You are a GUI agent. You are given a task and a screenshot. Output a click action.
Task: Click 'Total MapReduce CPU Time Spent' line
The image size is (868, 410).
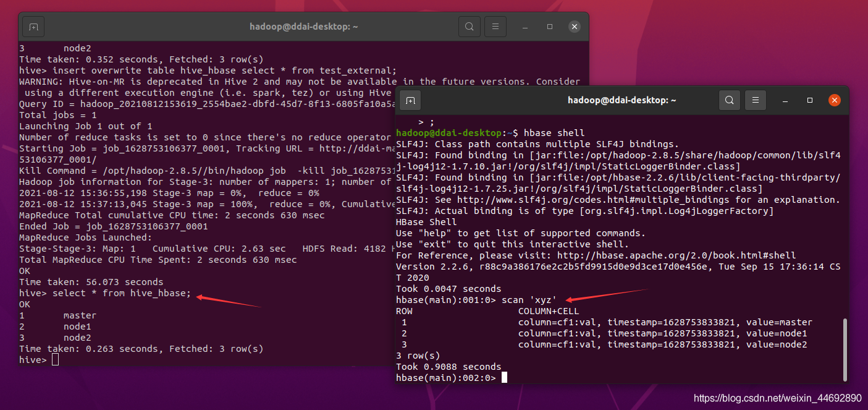[158, 260]
